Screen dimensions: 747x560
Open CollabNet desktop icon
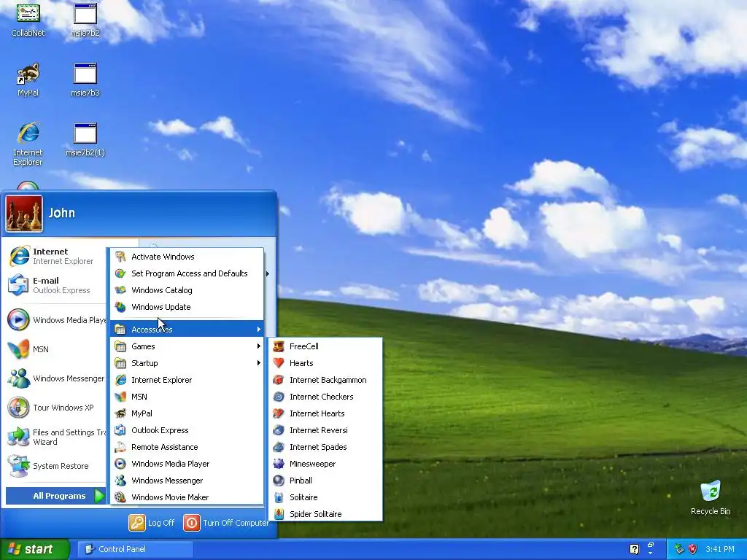click(28, 20)
